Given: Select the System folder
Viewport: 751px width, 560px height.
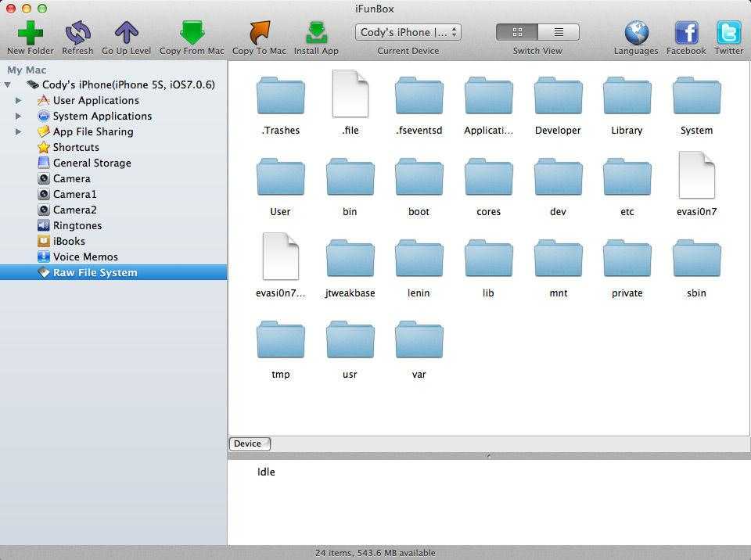Looking at the screenshot, I should click(696, 95).
